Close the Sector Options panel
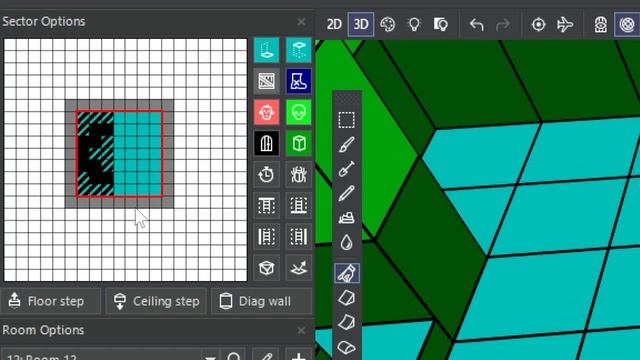 (301, 21)
